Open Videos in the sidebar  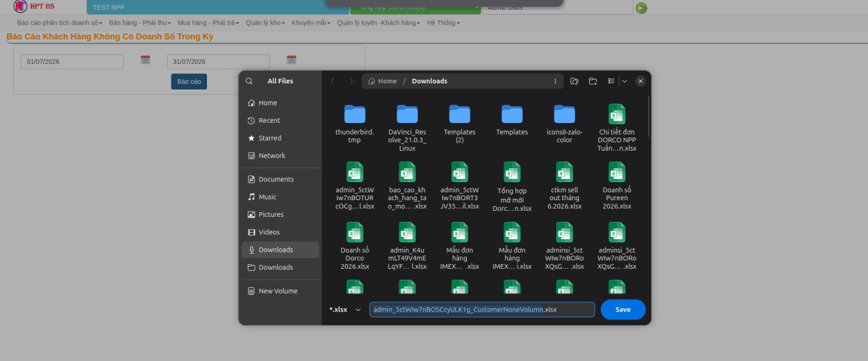(x=280, y=232)
